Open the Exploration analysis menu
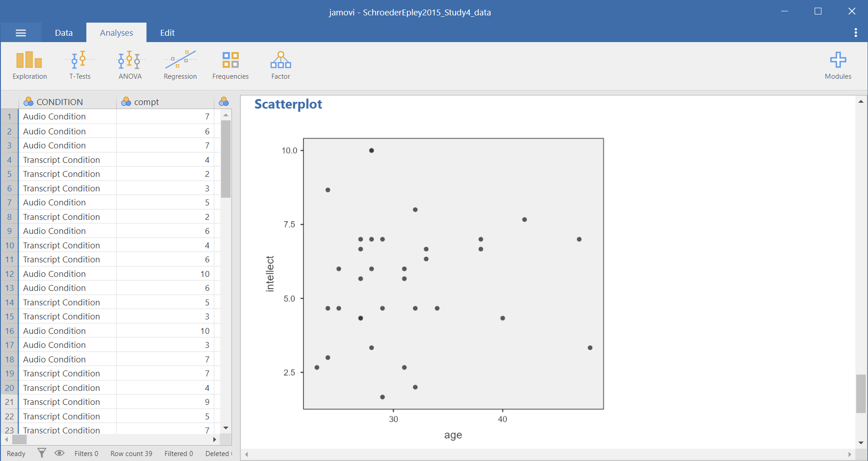This screenshot has height=461, width=868. coord(29,66)
